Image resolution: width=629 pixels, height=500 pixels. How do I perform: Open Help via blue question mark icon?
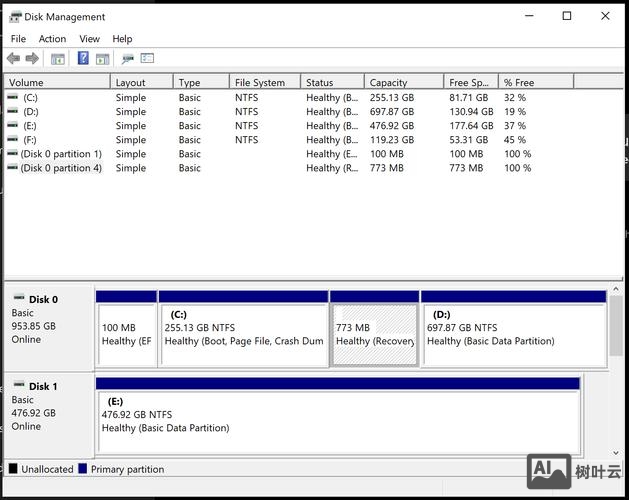[x=83, y=59]
